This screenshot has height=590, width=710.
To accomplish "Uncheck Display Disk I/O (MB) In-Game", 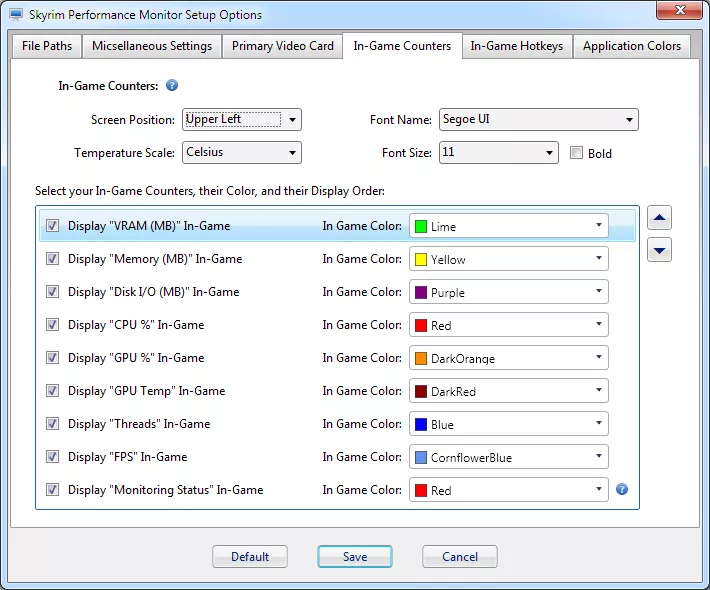I will click(x=53, y=292).
